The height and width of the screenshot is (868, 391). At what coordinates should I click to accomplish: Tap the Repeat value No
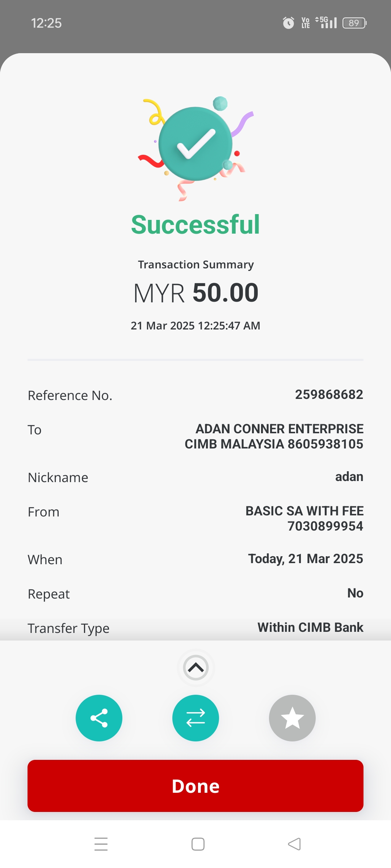[355, 593]
